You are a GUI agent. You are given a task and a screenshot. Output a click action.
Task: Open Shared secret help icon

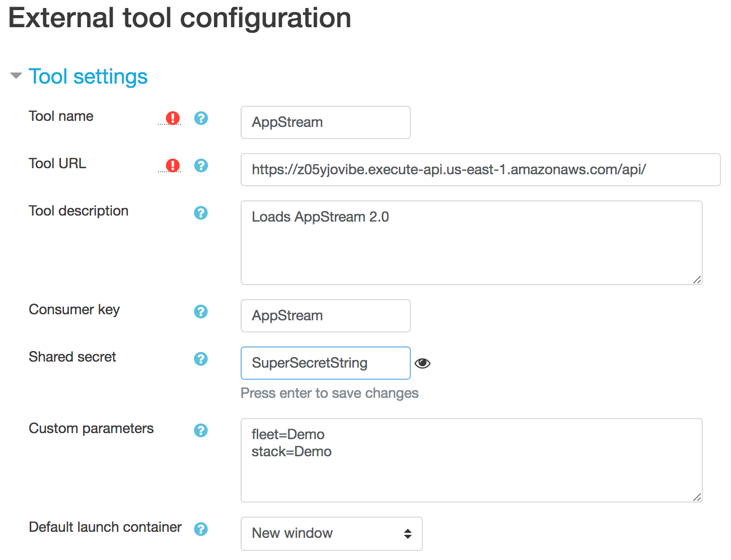tap(201, 359)
